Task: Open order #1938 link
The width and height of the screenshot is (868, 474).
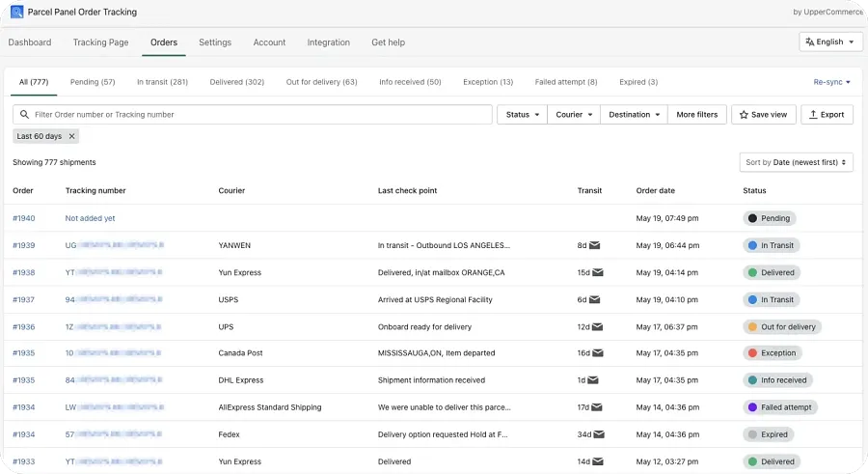Action: (x=24, y=272)
